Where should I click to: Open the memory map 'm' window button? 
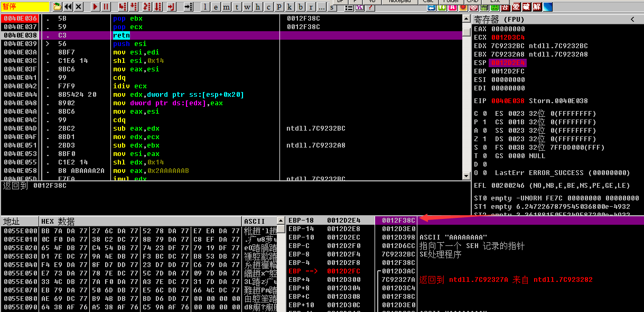227,7
